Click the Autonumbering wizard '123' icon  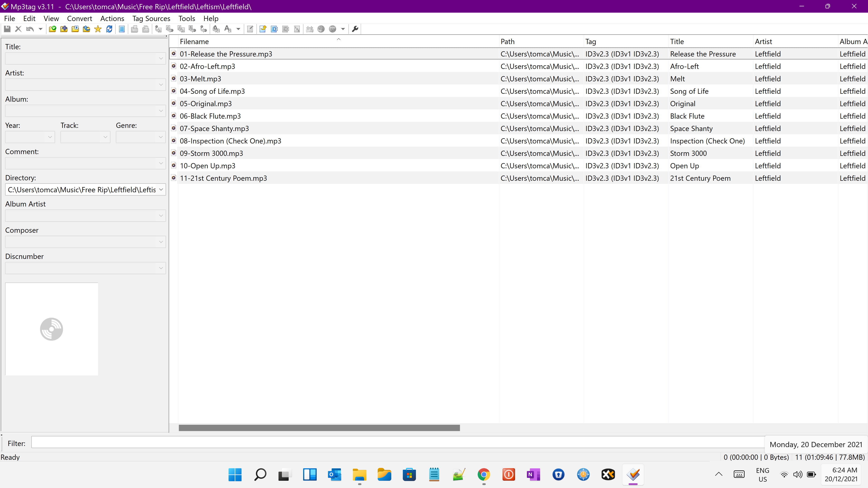297,29
